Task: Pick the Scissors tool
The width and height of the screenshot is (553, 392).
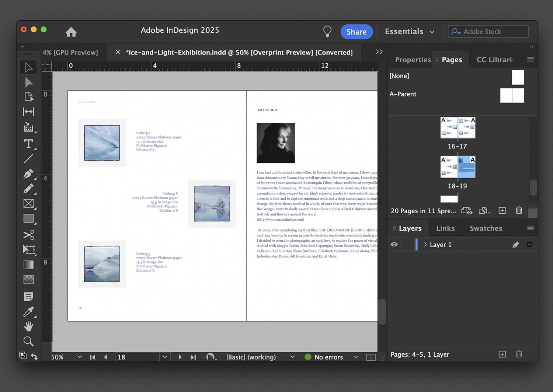Action: pyautogui.click(x=28, y=235)
